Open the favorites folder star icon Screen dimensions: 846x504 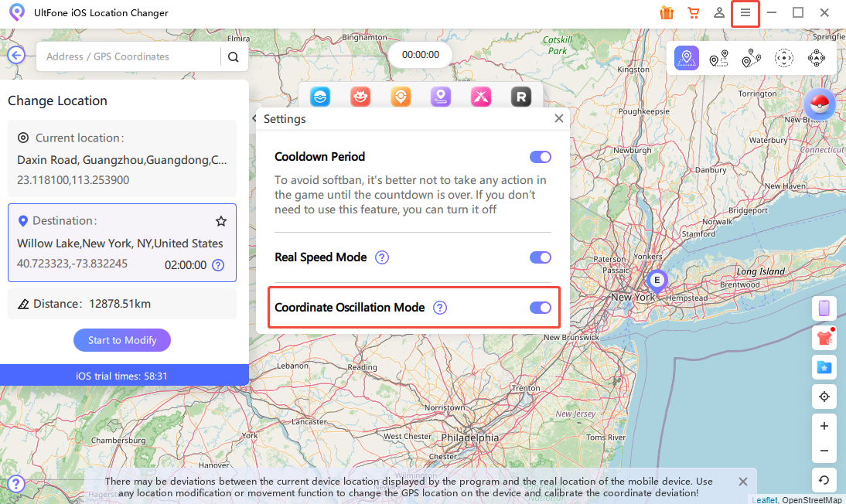824,367
